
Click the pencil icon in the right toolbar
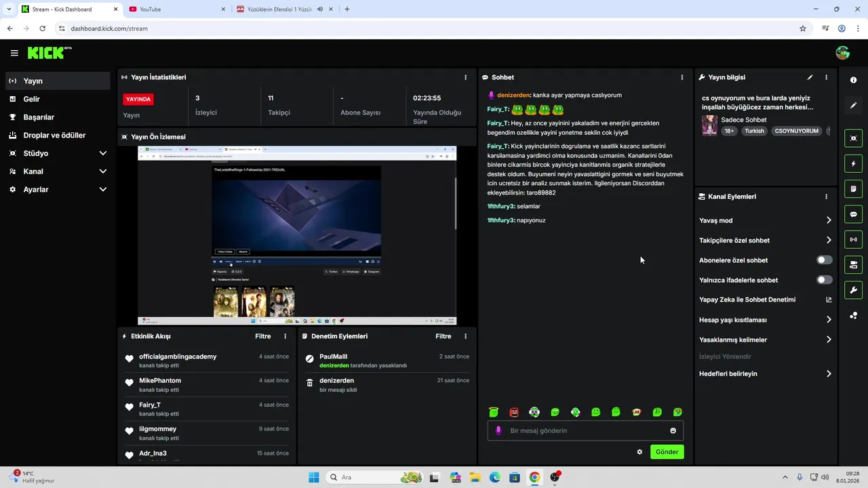853,105
